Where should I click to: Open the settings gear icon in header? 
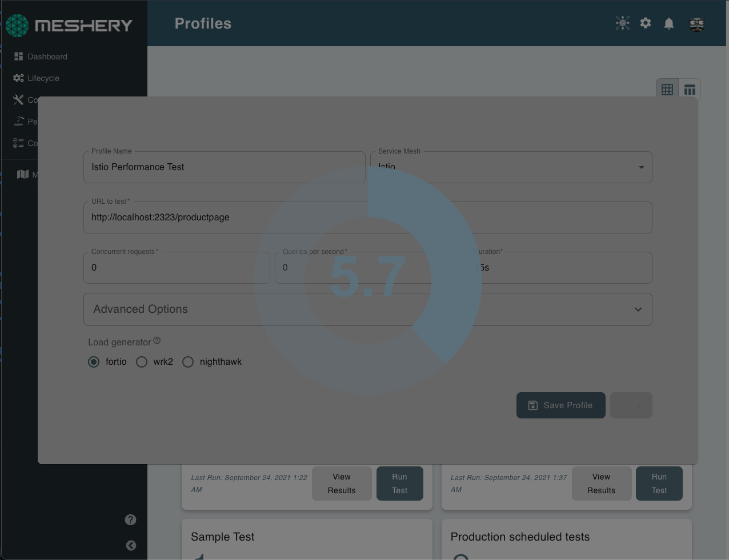646,23
